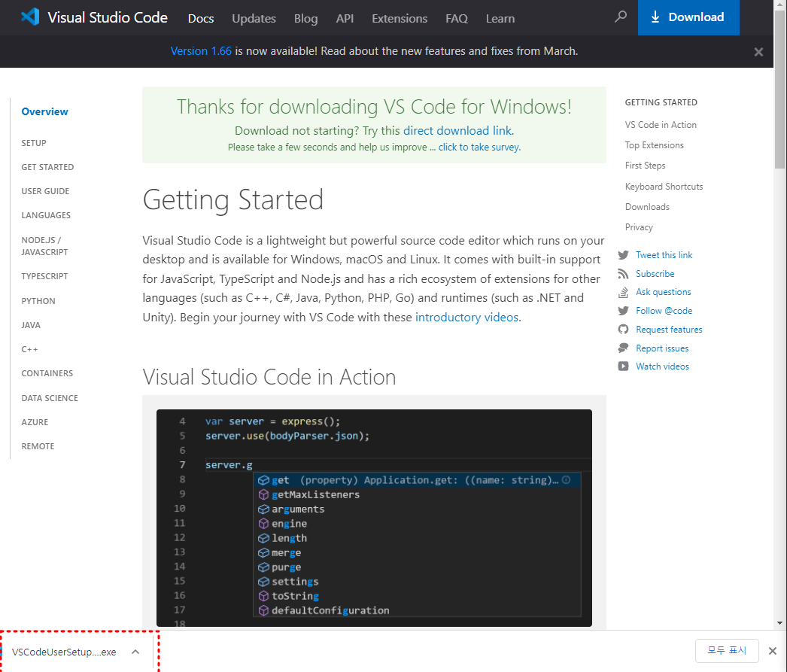Expand the LANGUAGES sidebar section

(x=46, y=215)
